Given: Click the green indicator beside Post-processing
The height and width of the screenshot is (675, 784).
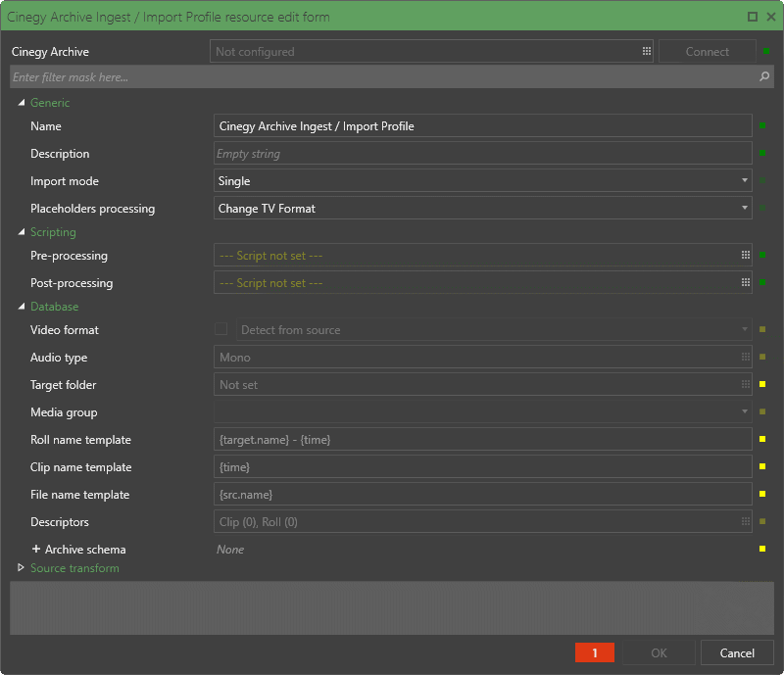Looking at the screenshot, I should point(762,282).
